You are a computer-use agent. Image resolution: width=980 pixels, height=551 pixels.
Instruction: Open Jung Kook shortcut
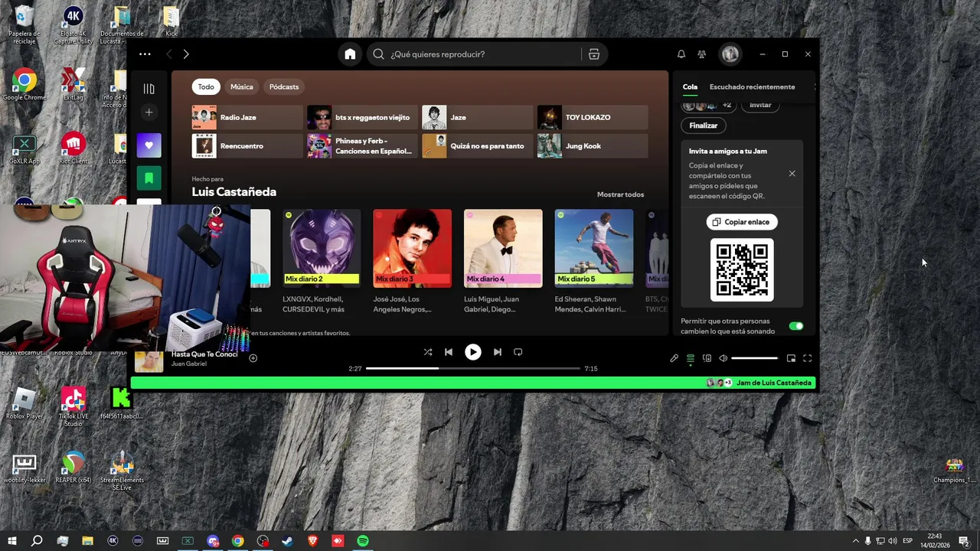pos(592,146)
